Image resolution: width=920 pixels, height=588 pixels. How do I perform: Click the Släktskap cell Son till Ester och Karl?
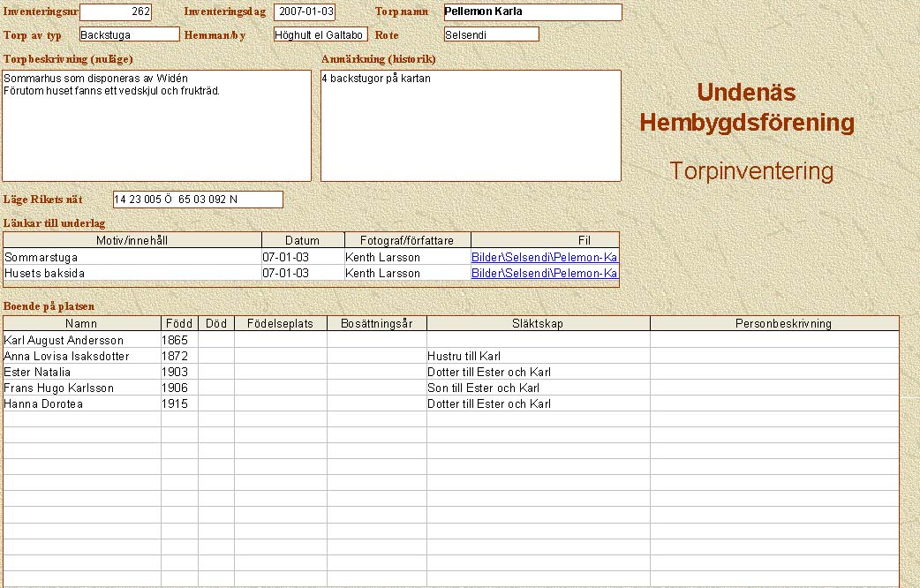538,388
